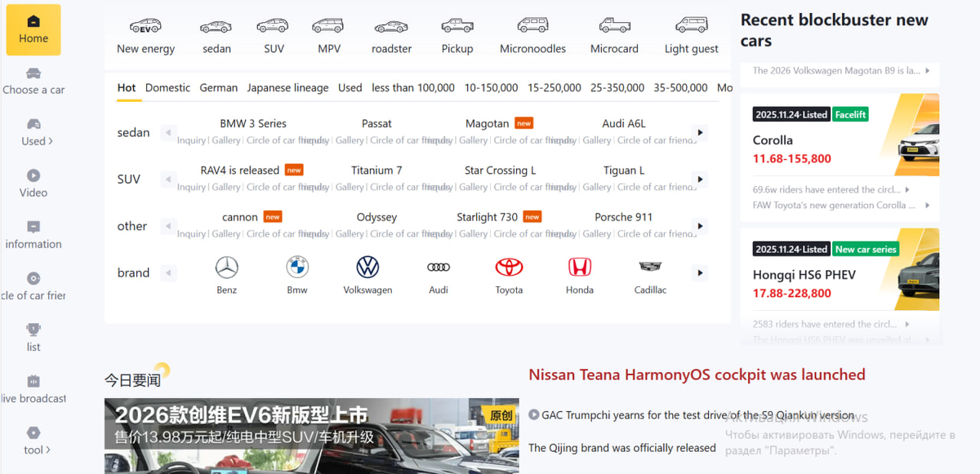Open the BMW 3 Series link
Image resolution: width=980 pixels, height=474 pixels.
[x=253, y=124]
